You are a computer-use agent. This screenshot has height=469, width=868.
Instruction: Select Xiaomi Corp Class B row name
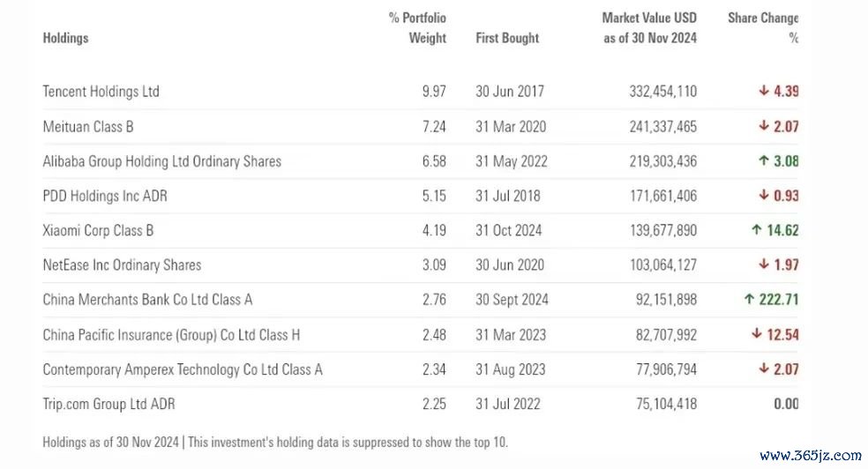tap(98, 230)
